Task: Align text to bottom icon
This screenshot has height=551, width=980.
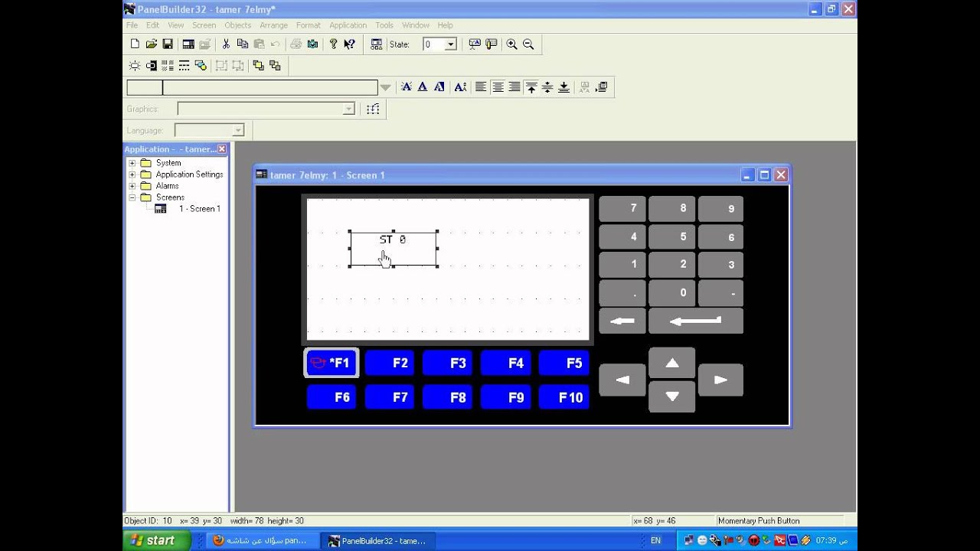Action: point(563,87)
